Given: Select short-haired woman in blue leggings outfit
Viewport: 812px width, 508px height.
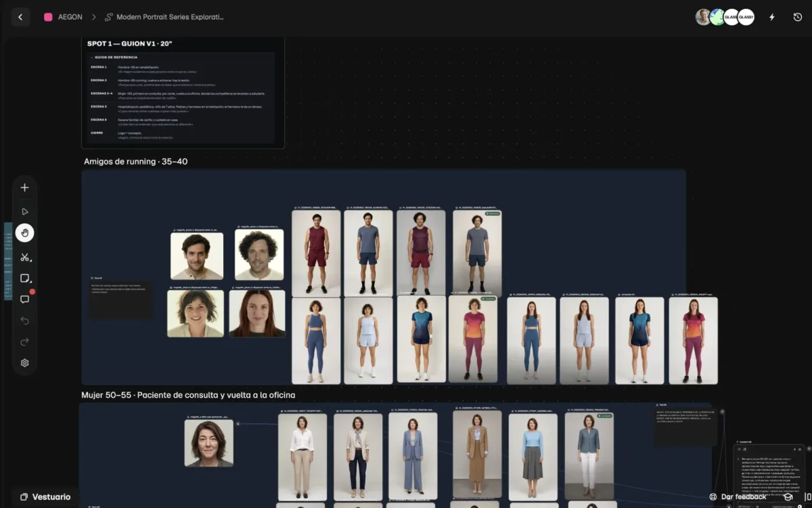Looking at the screenshot, I should [316, 341].
